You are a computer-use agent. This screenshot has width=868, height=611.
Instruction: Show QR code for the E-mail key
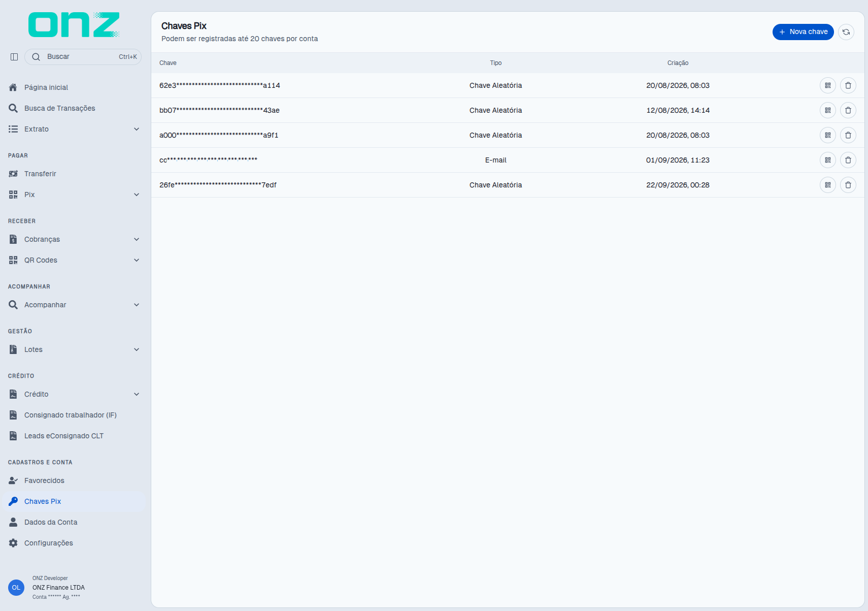click(x=828, y=160)
